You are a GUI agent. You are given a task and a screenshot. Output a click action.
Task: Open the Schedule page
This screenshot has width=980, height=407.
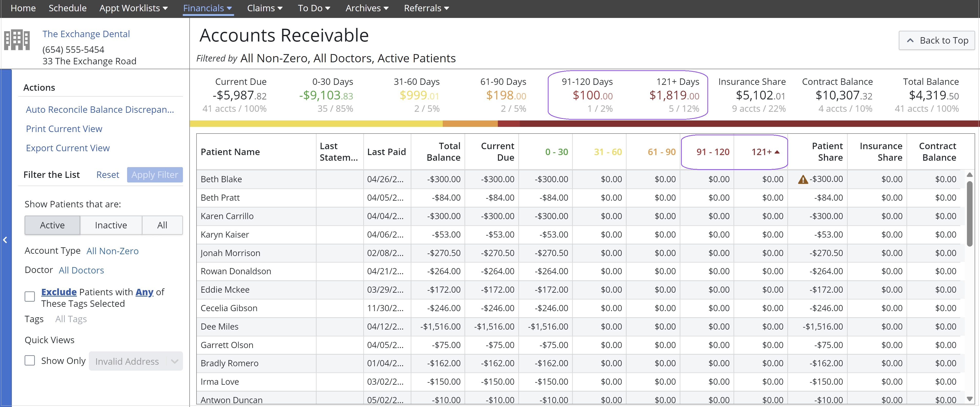(68, 8)
